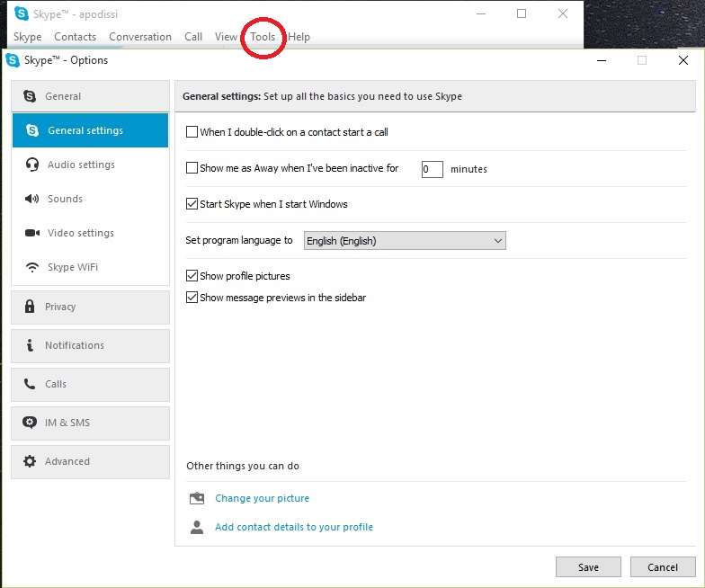Viewport: 705px width, 588px height.
Task: Uncheck Show profile pictures
Action: [192, 275]
